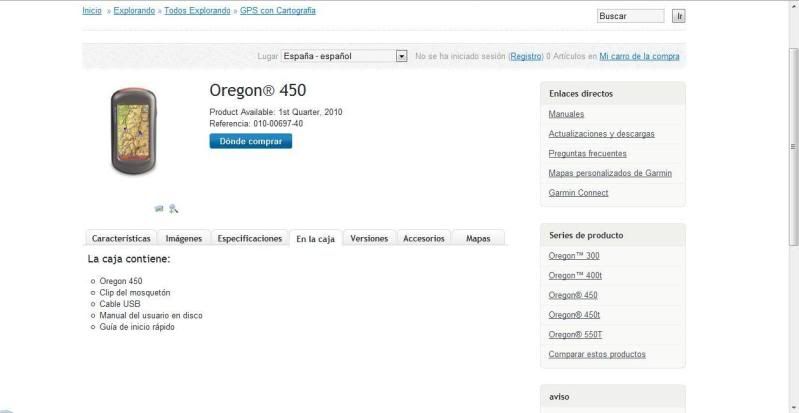799x413 pixels.
Task: Open the Oregon 550T series link
Action: click(x=575, y=334)
